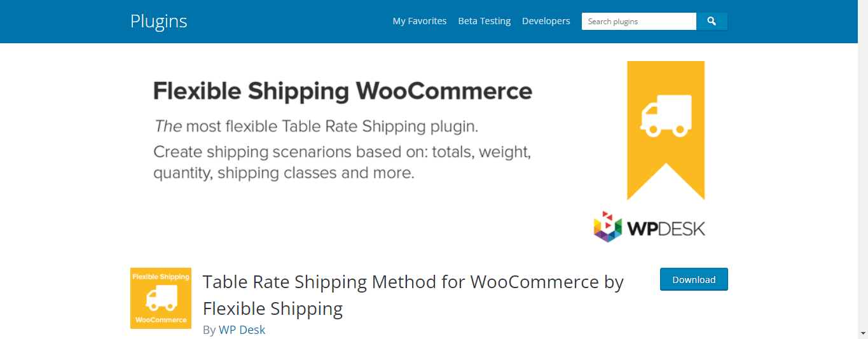
Task: Click 'WooCommerce' label on the plugin thumbnail
Action: [x=161, y=320]
